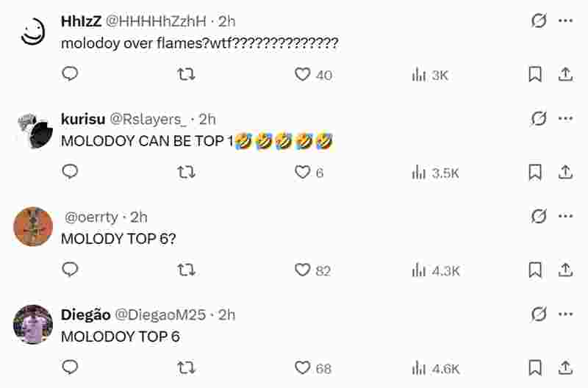
Task: Reply to Diegão's tweet
Action: (x=70, y=367)
